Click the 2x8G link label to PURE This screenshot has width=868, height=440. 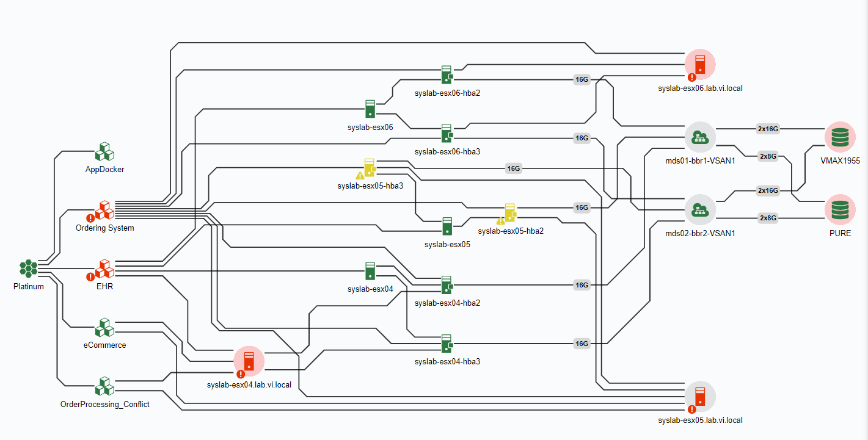[x=768, y=218]
